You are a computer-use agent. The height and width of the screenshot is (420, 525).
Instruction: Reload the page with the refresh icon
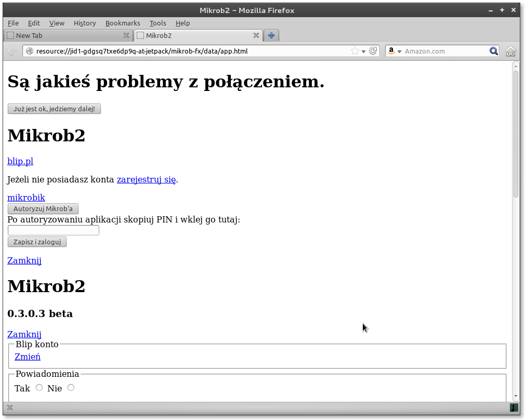coord(373,51)
